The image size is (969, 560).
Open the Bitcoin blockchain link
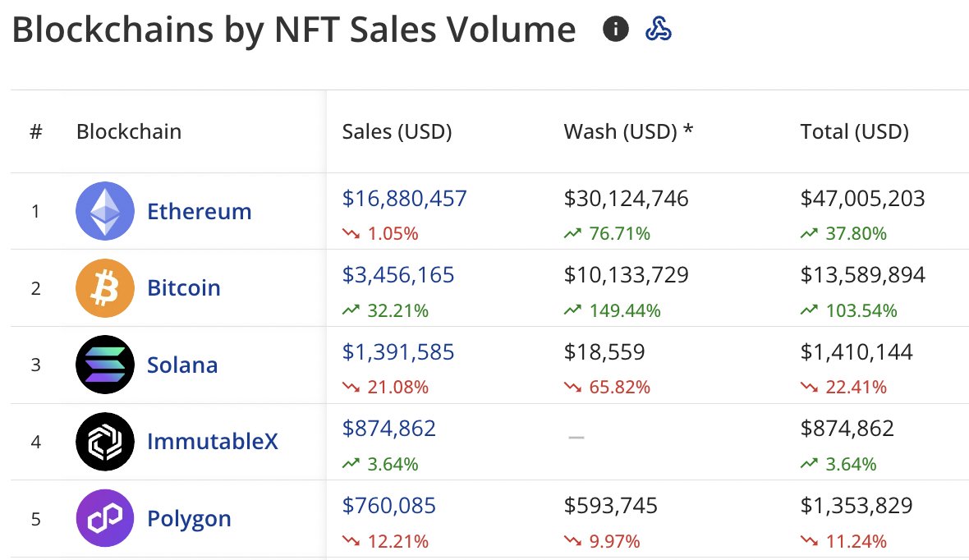184,288
